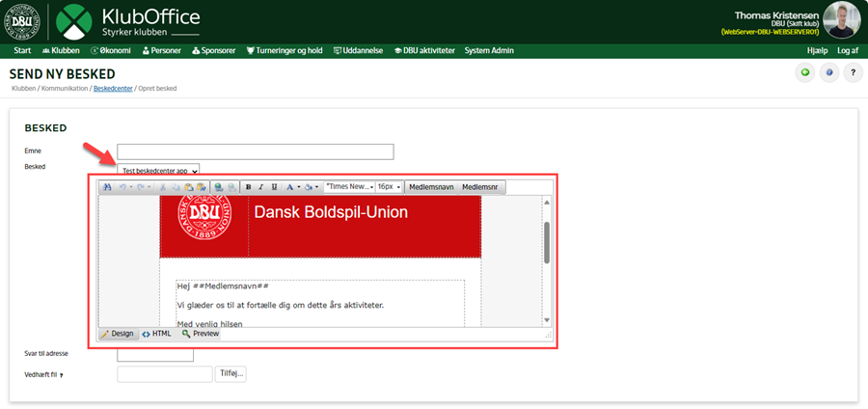The width and height of the screenshot is (868, 409).
Task: Click the Paste clipboard icon
Action: (189, 187)
